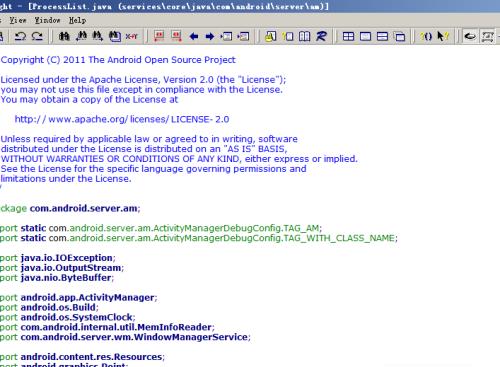Click the package com.android.server.am line
The width and height of the screenshot is (500, 367).
click(x=70, y=209)
